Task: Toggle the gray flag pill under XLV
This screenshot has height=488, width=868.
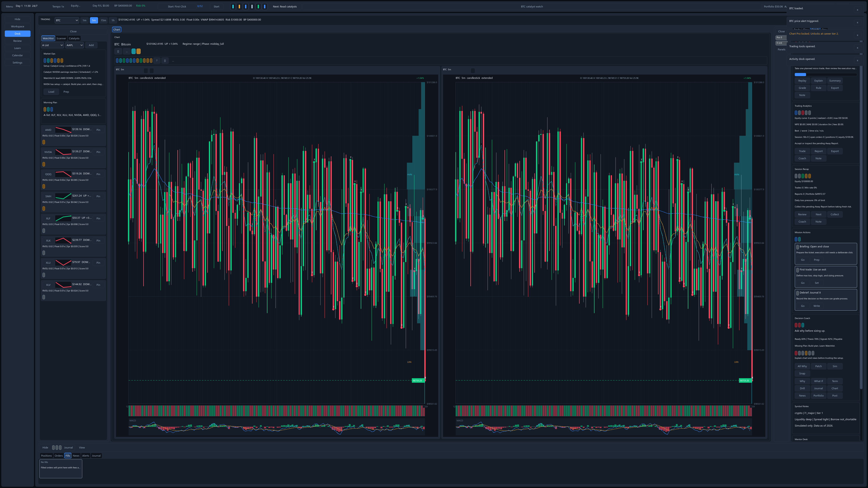Action: 44,297
